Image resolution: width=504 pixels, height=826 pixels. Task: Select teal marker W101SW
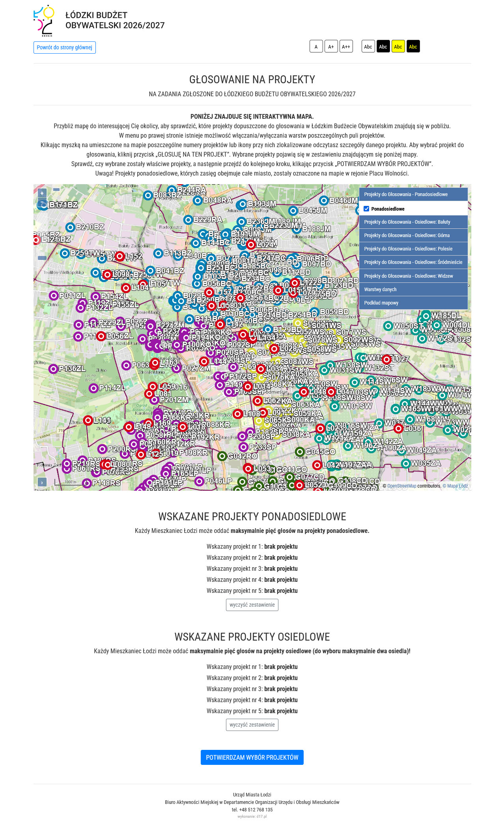click(x=334, y=406)
